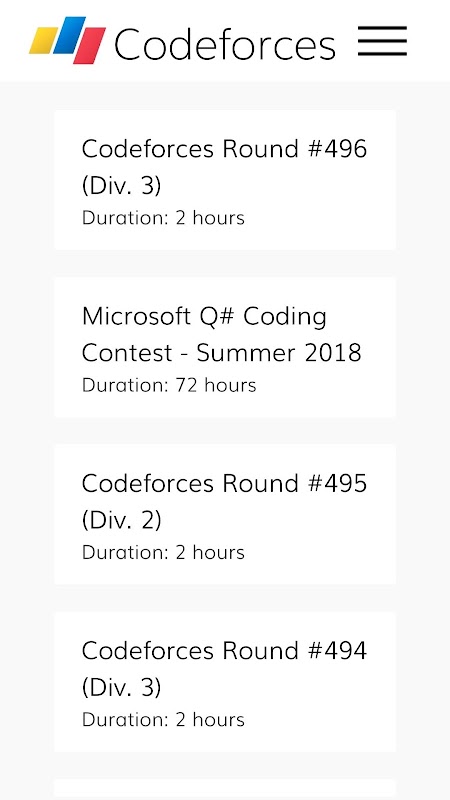The image size is (450, 800).
Task: Click the Codeforces header title text
Action: [225, 44]
